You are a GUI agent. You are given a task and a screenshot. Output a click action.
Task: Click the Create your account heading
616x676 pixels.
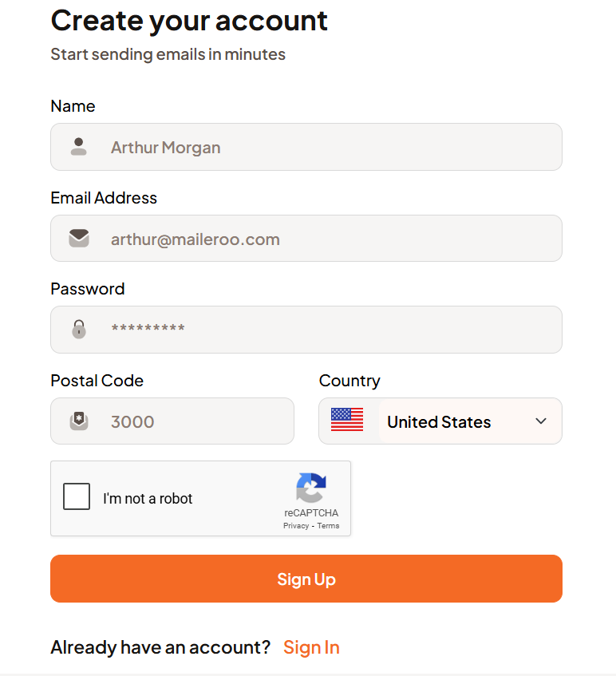[189, 20]
